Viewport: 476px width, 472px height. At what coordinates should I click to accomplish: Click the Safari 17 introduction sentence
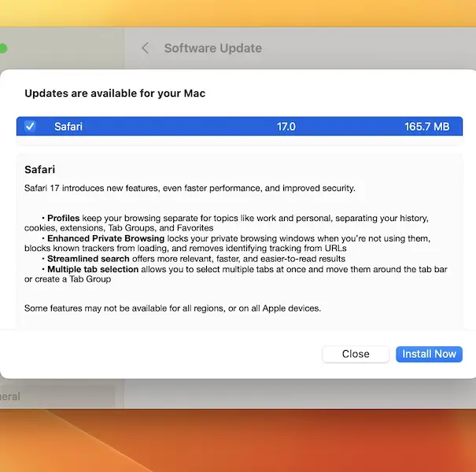click(x=190, y=188)
